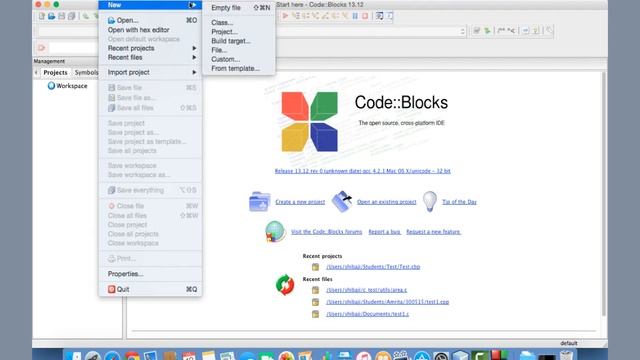Select the Workspace tree item
640x360 pixels.
(x=67, y=86)
